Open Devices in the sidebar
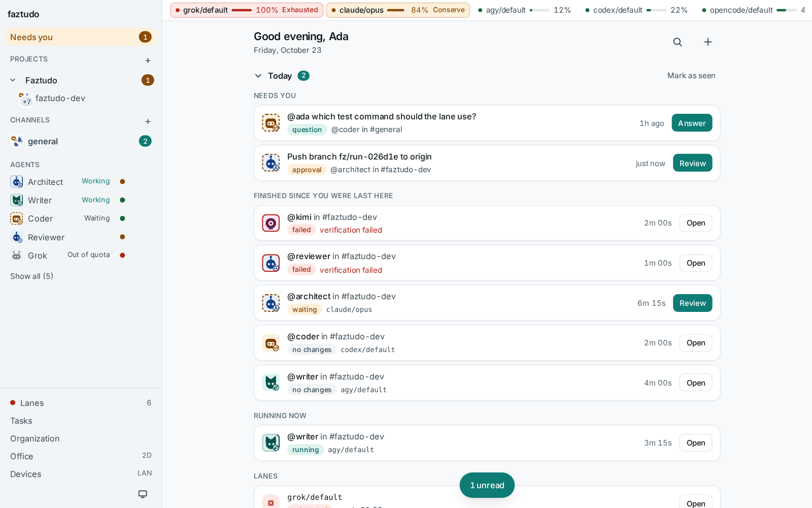Viewport: 812px width, 508px height. 81,474
